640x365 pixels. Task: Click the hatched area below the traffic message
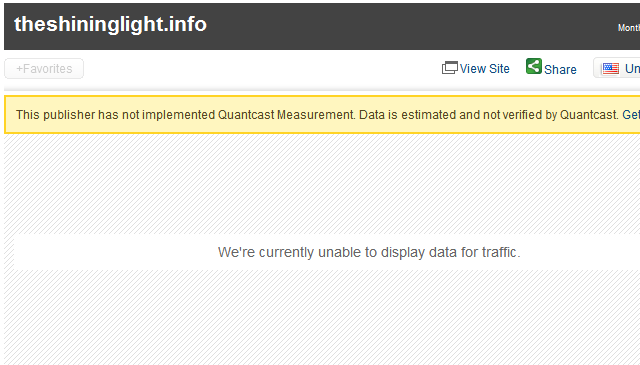click(322, 317)
